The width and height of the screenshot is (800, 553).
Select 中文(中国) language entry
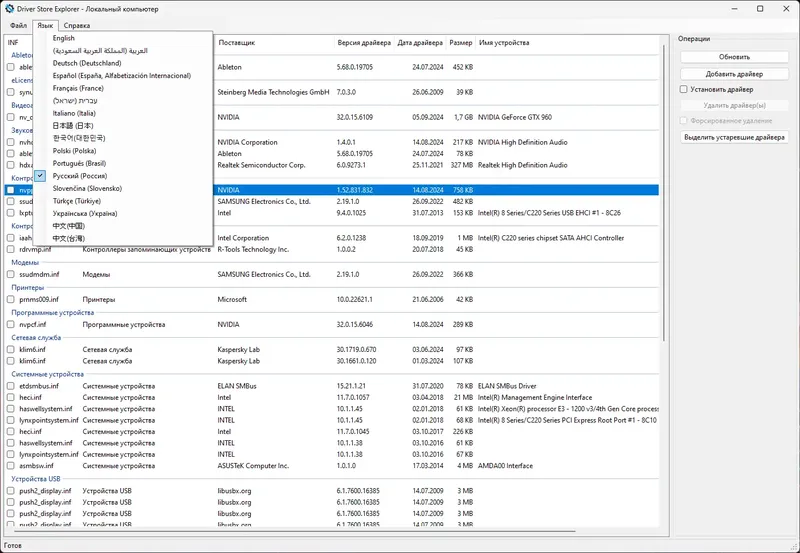point(69,226)
